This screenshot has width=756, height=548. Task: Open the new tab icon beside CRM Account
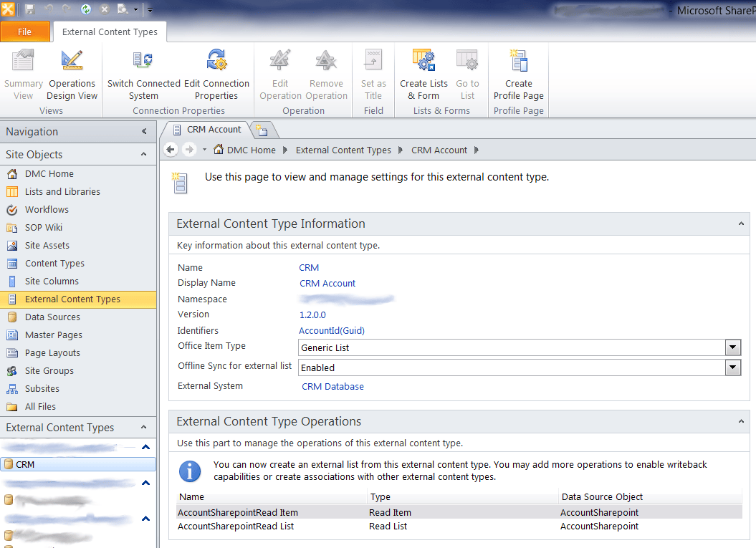click(262, 130)
